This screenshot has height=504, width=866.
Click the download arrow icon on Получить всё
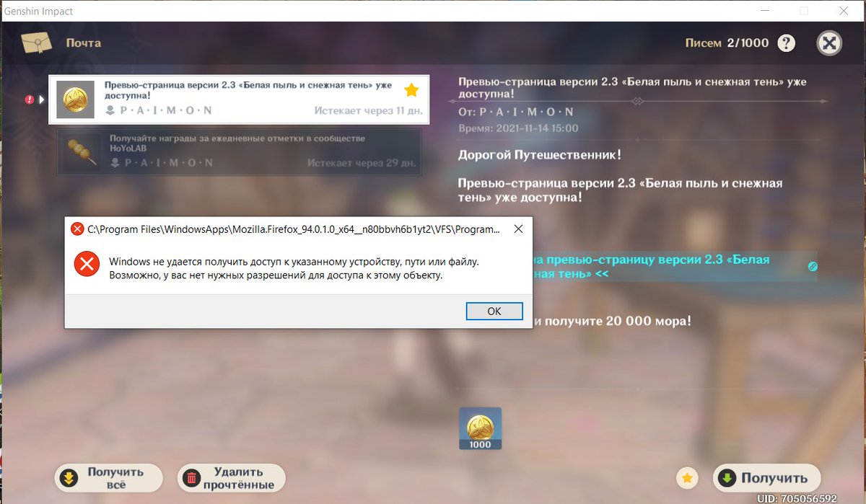(x=69, y=478)
